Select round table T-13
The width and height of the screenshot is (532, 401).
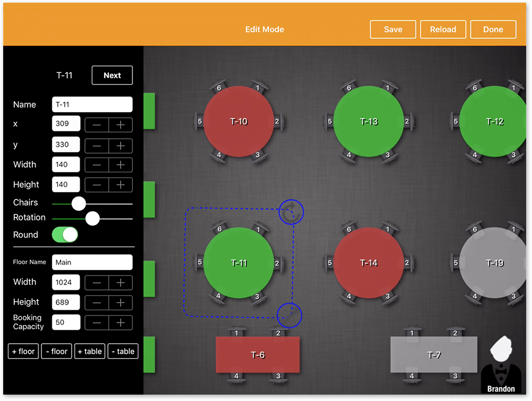(x=368, y=121)
